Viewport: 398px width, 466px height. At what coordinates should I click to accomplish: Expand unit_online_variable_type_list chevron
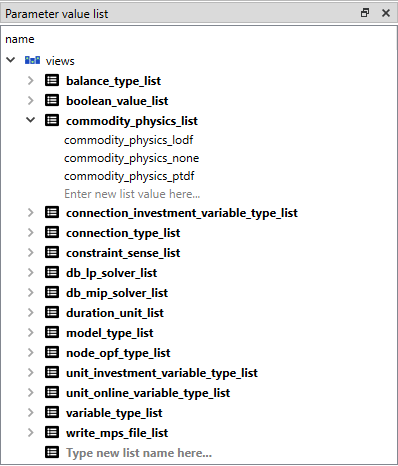[31, 392]
